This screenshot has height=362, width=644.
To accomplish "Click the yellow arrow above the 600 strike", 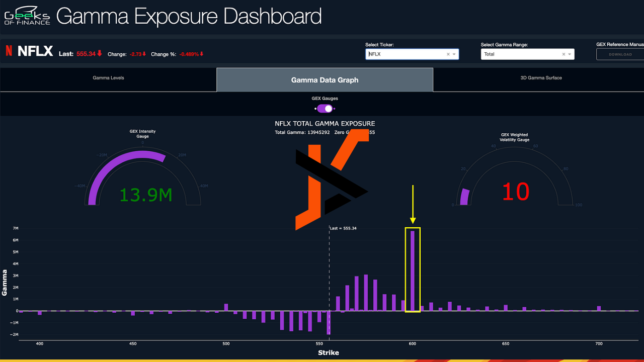I will pyautogui.click(x=413, y=204).
